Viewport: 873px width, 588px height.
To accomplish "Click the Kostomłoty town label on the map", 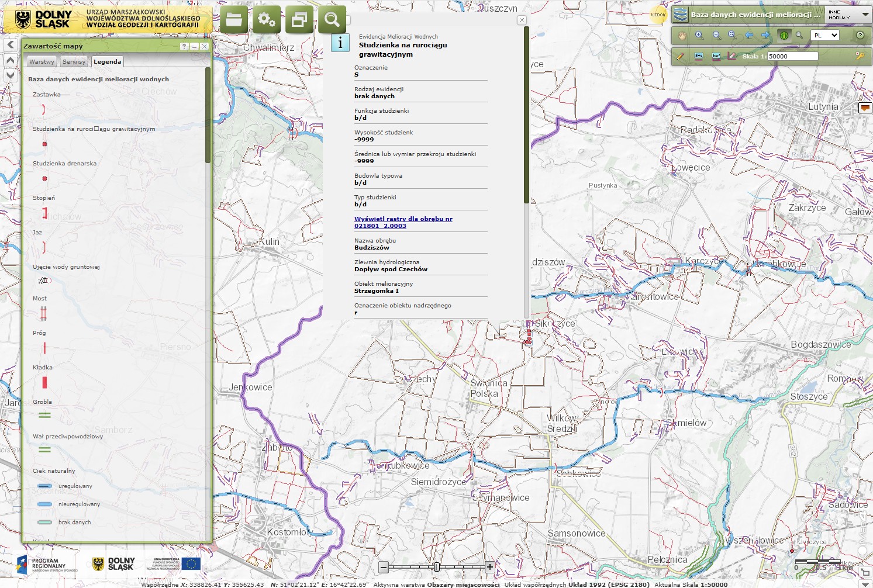I will coord(290,532).
